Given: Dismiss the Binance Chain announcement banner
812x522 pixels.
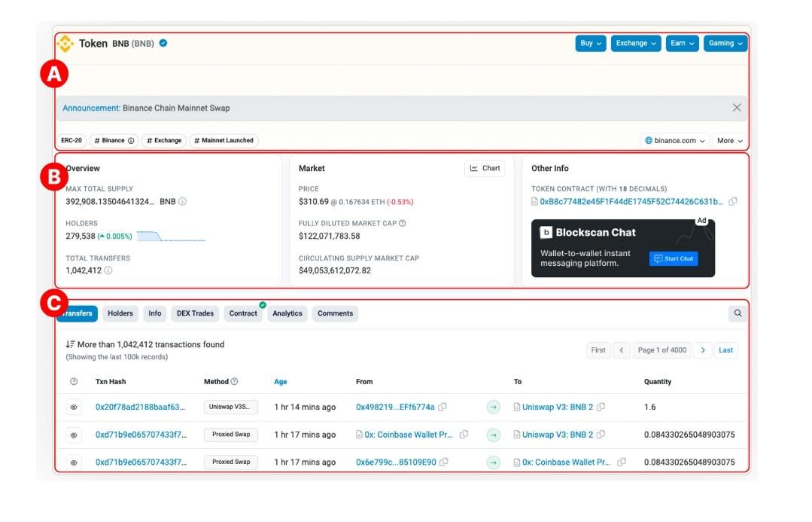Looking at the screenshot, I should [737, 108].
